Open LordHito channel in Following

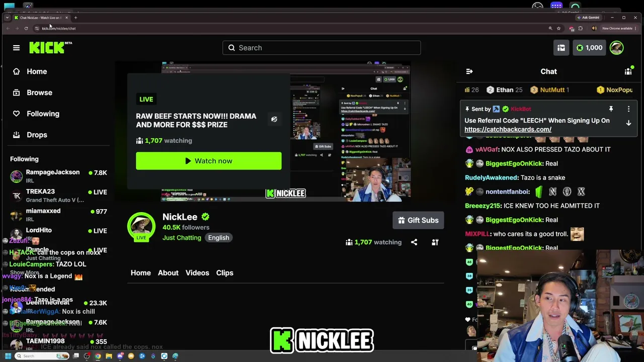pos(59,233)
